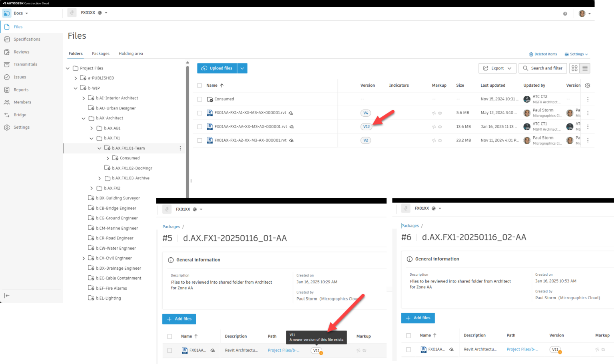Switch to the Holding area tab

point(131,54)
